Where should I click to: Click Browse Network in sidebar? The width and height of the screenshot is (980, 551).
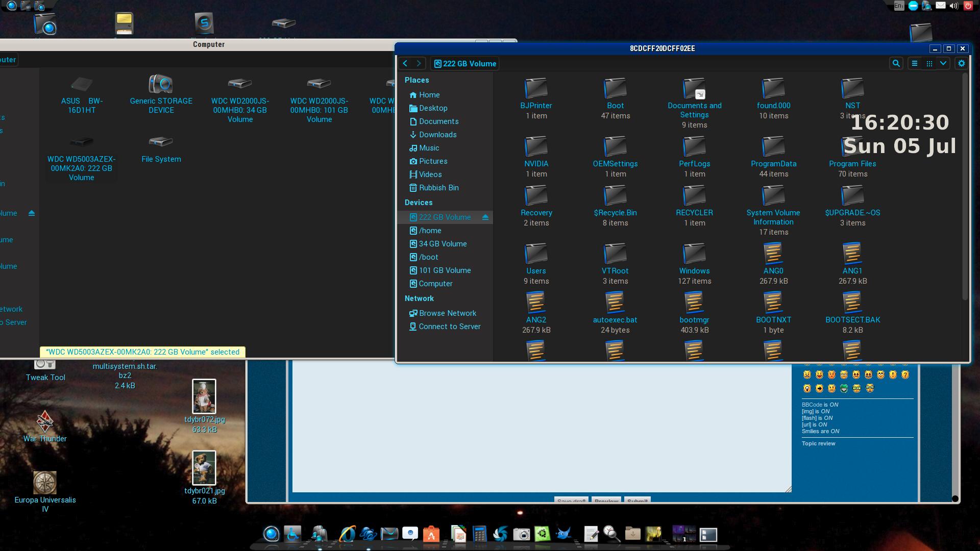[447, 313]
